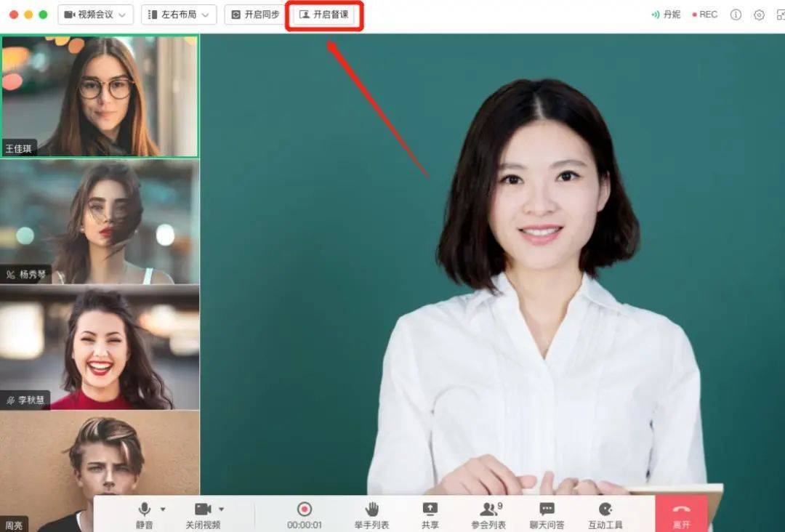Expand the microphone options arrow next to 静音
This screenshot has width=785, height=532.
coord(163,509)
